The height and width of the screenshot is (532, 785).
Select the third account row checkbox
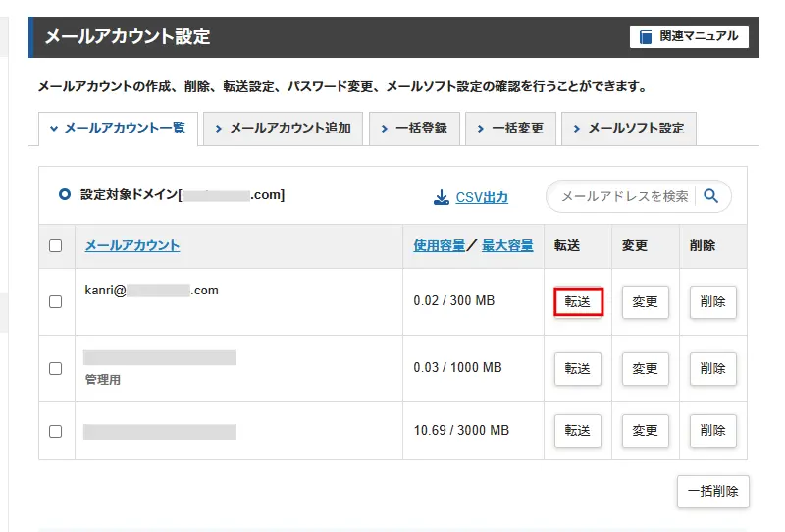coord(56,431)
